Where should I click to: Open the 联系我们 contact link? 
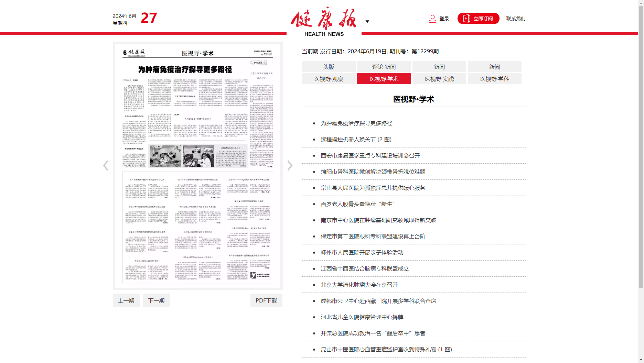tap(515, 19)
